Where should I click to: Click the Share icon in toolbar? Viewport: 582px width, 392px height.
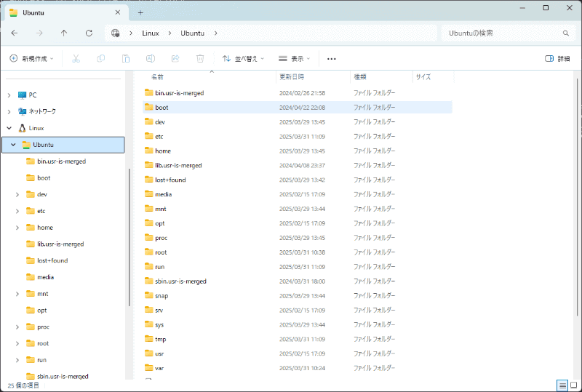point(175,58)
